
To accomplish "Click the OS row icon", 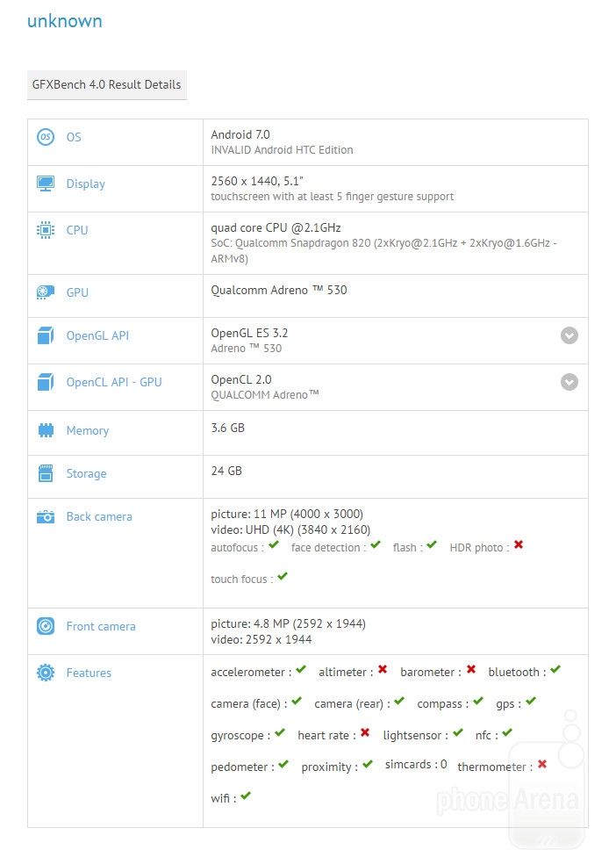I will click(46, 137).
